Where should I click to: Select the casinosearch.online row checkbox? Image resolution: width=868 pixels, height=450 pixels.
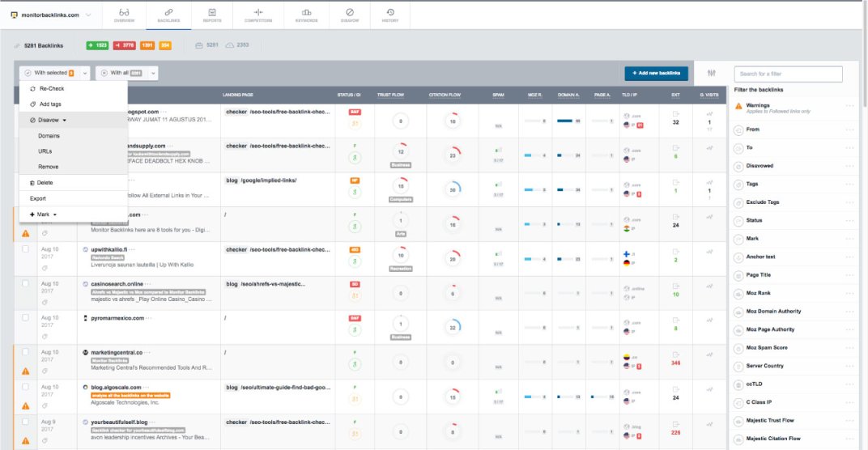point(26,284)
